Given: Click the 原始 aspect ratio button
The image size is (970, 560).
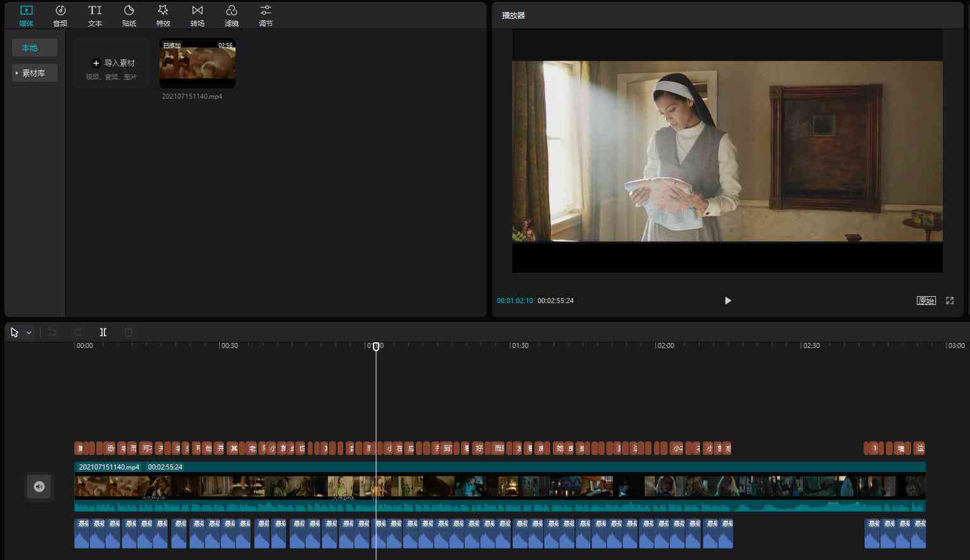Looking at the screenshot, I should [x=926, y=301].
